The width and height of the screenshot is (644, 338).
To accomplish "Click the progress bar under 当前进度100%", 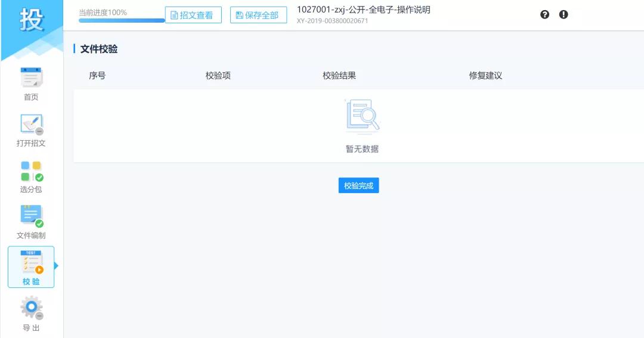I will pos(122,20).
